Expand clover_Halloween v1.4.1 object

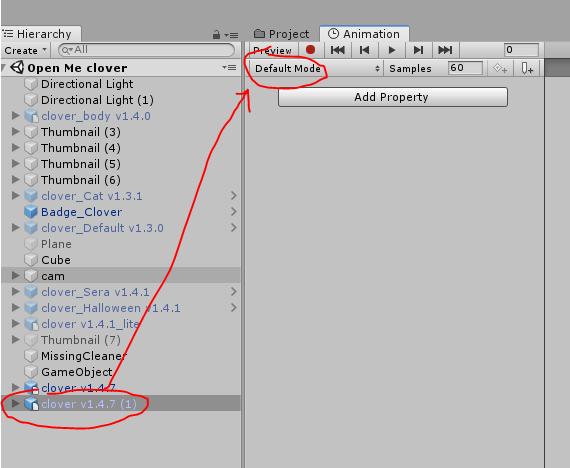tap(16, 308)
